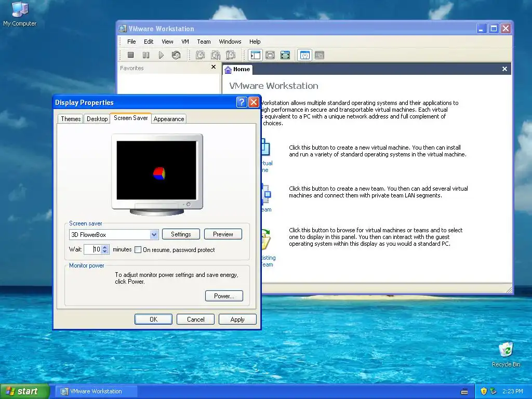Click Apply in Display Properties

pos(237,320)
